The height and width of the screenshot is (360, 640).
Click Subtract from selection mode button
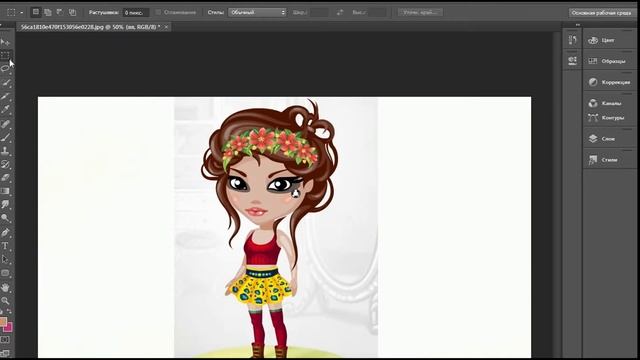click(60, 12)
